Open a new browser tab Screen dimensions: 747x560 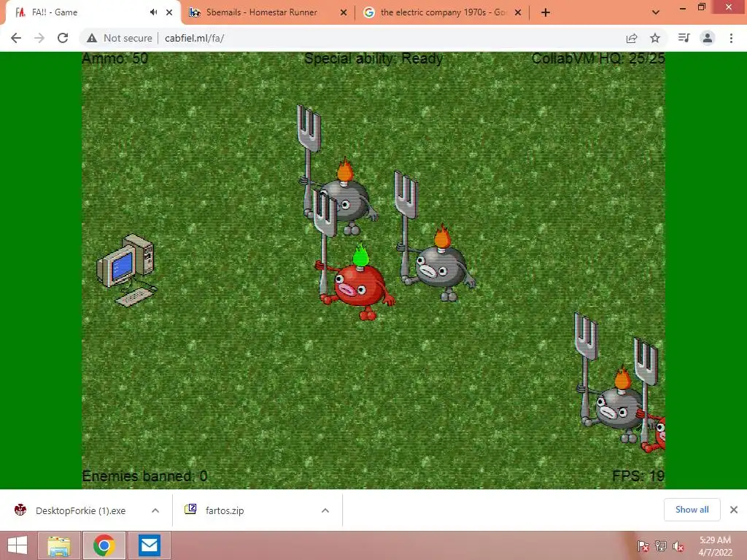[x=546, y=12]
